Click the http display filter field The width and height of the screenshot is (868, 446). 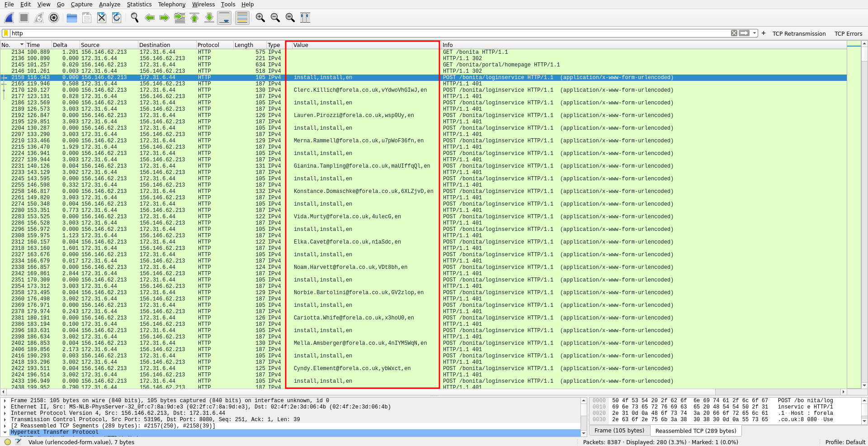(362, 33)
